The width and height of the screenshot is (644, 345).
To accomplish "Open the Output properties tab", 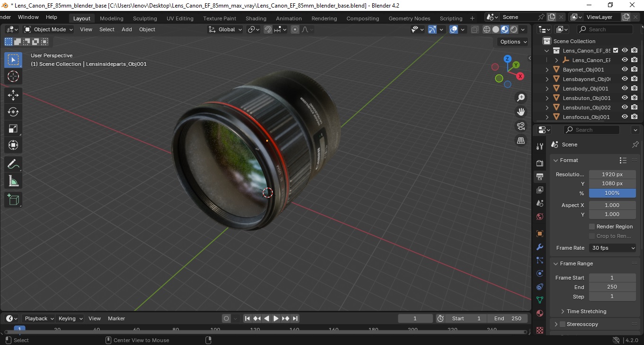I will click(539, 177).
